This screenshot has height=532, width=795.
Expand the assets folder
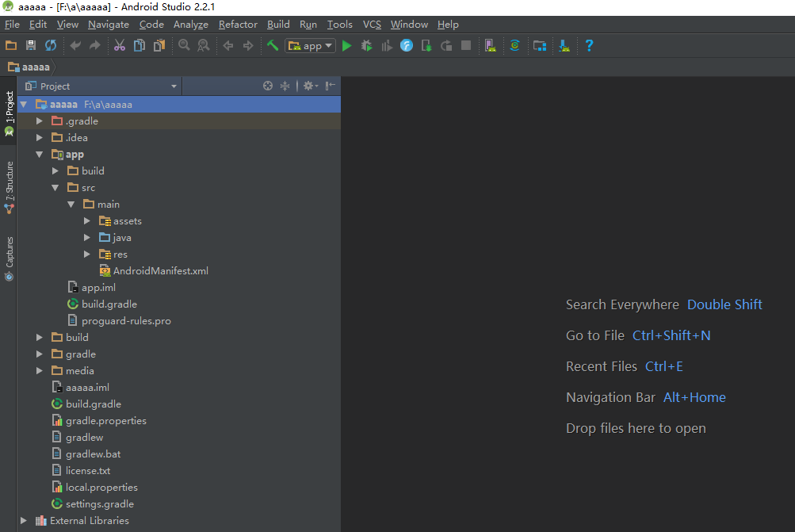coord(87,221)
